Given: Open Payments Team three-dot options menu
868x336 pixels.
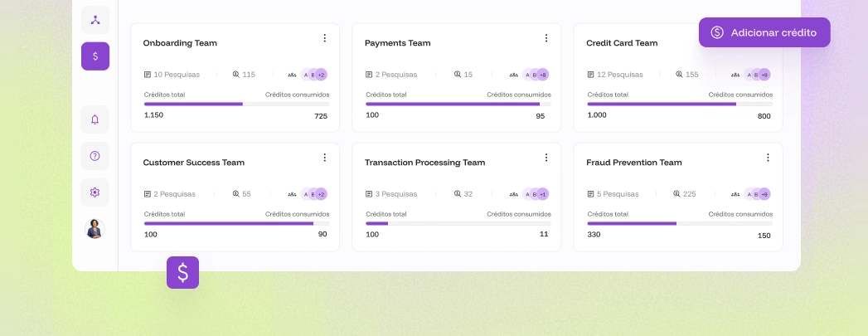Looking at the screenshot, I should pyautogui.click(x=546, y=38).
